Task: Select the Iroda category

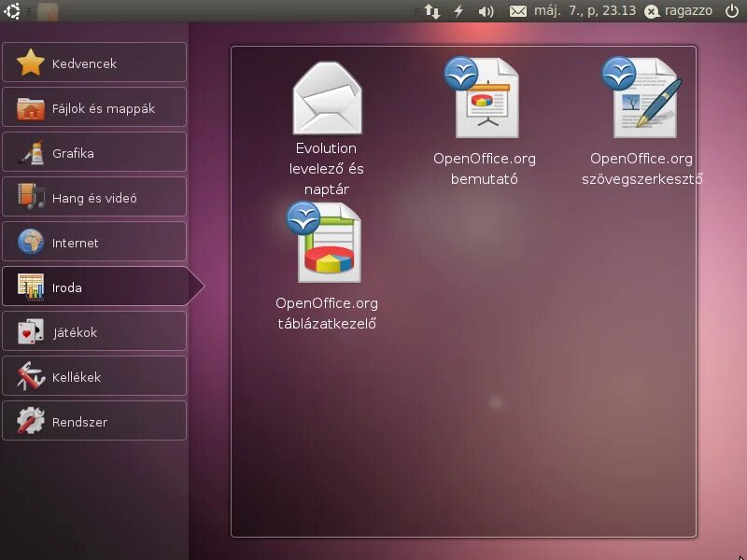Action: point(103,287)
